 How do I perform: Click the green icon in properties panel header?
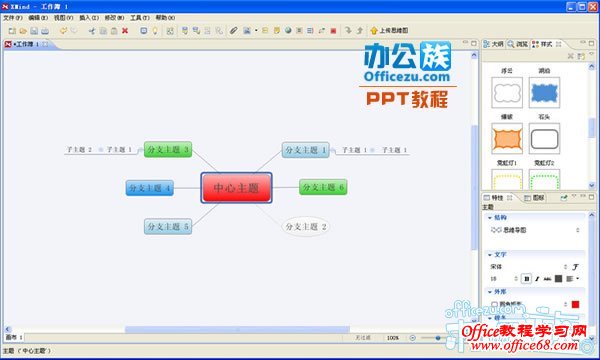[563, 197]
